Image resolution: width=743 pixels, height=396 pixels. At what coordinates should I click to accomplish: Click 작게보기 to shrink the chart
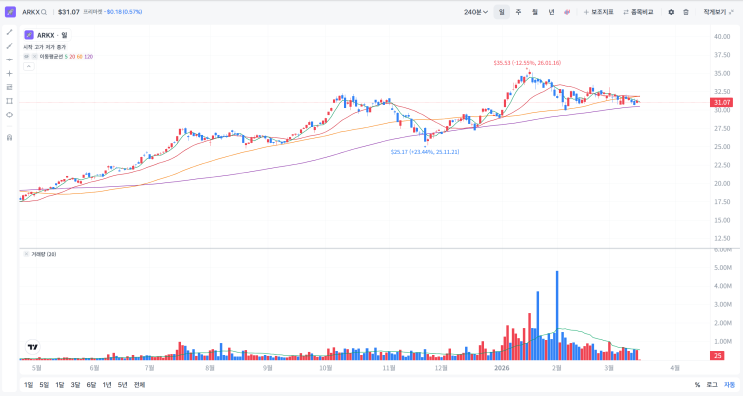point(718,12)
